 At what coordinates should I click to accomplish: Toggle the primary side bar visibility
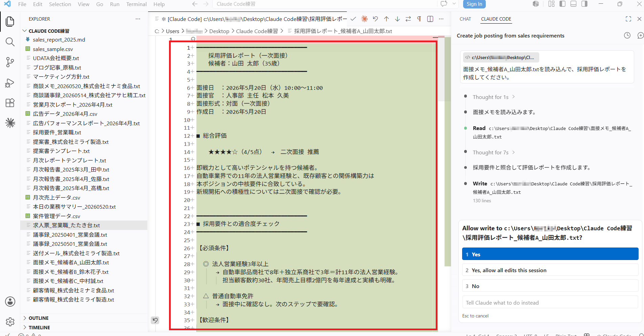pyautogui.click(x=563, y=4)
